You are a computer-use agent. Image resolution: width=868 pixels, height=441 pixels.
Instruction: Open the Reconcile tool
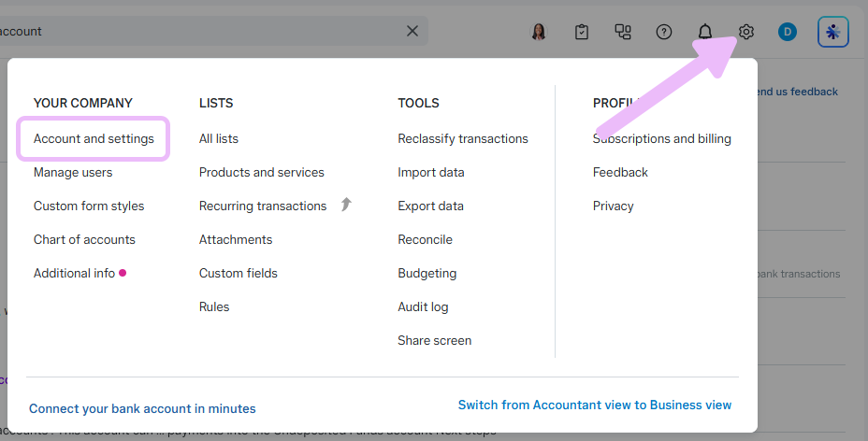[426, 239]
